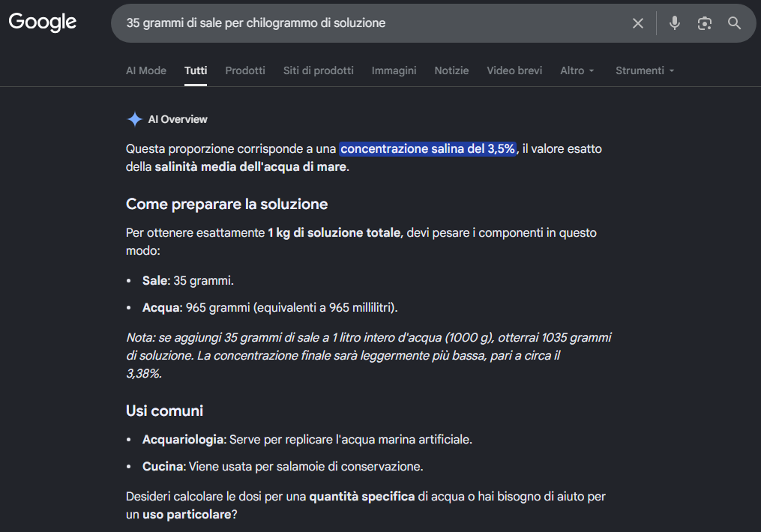Switch to the AI Mode tab

(x=146, y=70)
